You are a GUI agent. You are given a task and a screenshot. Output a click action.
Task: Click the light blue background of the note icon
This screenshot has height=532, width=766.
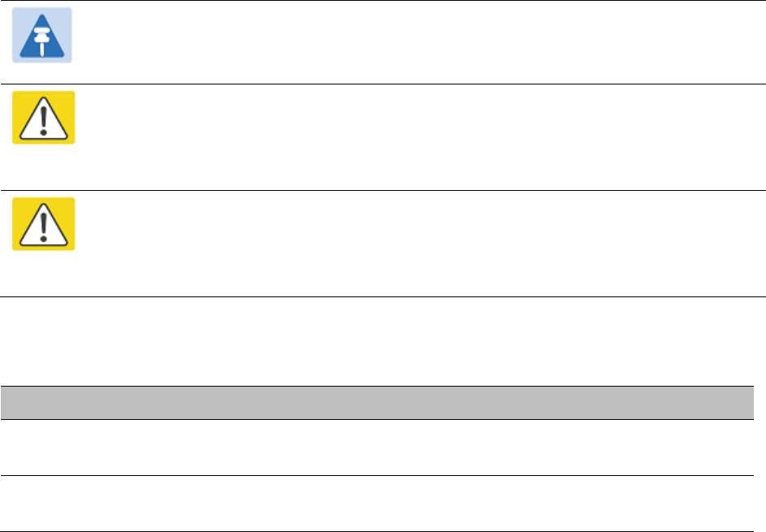point(18,15)
